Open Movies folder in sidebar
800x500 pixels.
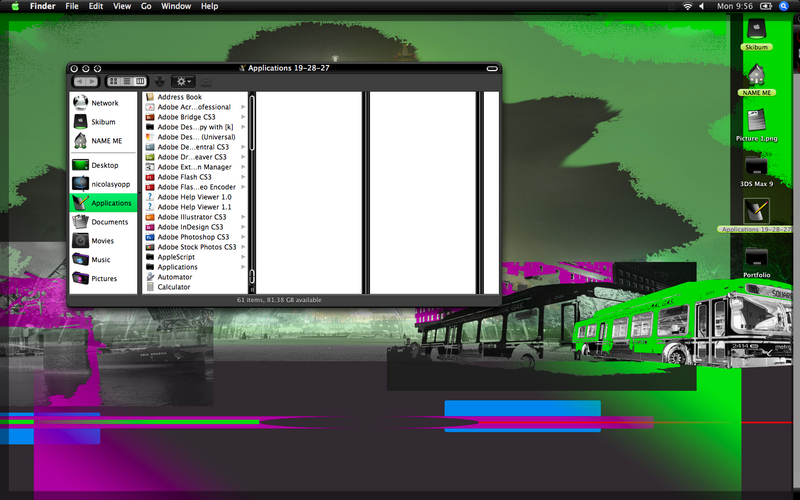click(x=104, y=241)
